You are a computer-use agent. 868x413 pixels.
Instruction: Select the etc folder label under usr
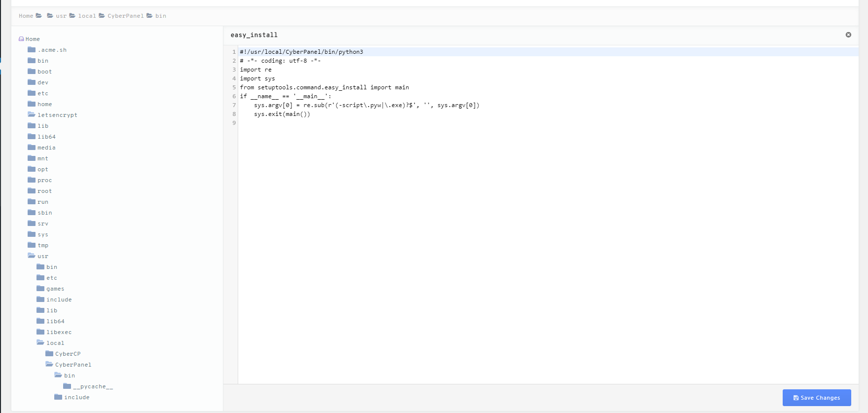point(52,278)
